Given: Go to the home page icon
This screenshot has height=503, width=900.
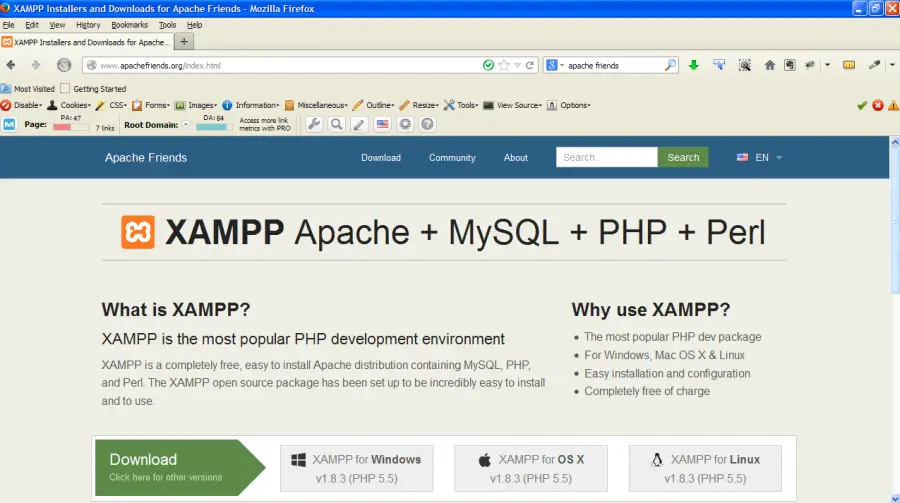Looking at the screenshot, I should click(x=770, y=65).
